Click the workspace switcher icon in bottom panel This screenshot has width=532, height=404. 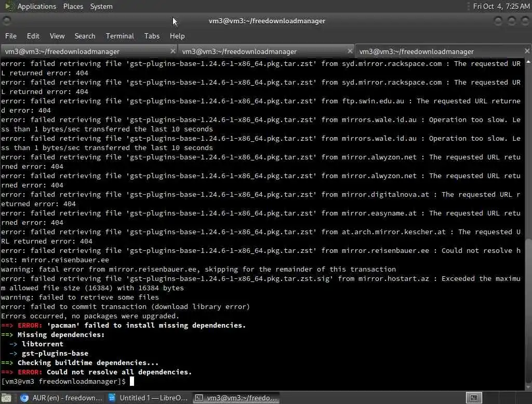tap(474, 398)
